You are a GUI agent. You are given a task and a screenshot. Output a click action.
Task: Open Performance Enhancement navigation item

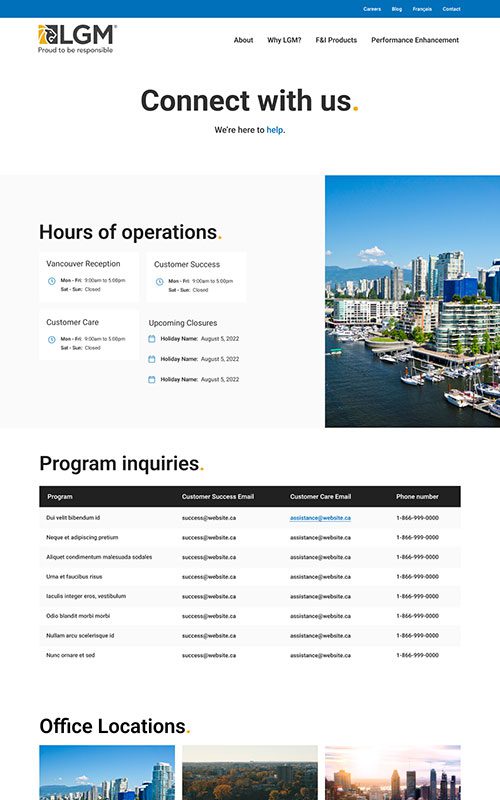415,40
